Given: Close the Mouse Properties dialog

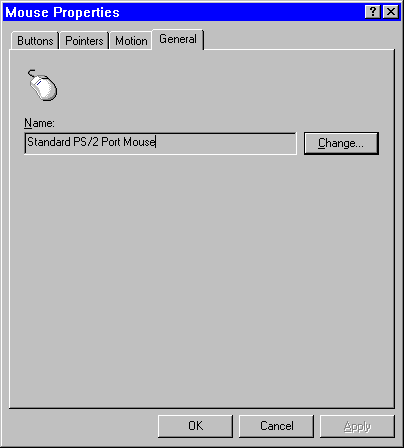Looking at the screenshot, I should point(391,12).
